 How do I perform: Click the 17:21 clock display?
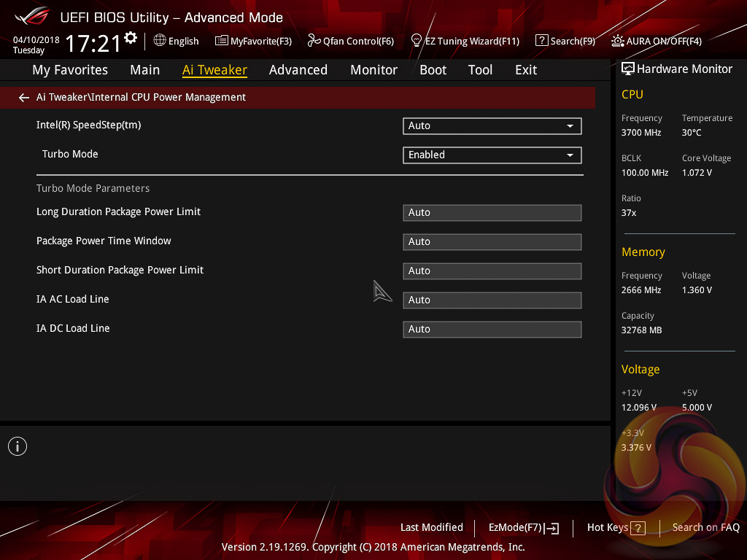(x=93, y=43)
